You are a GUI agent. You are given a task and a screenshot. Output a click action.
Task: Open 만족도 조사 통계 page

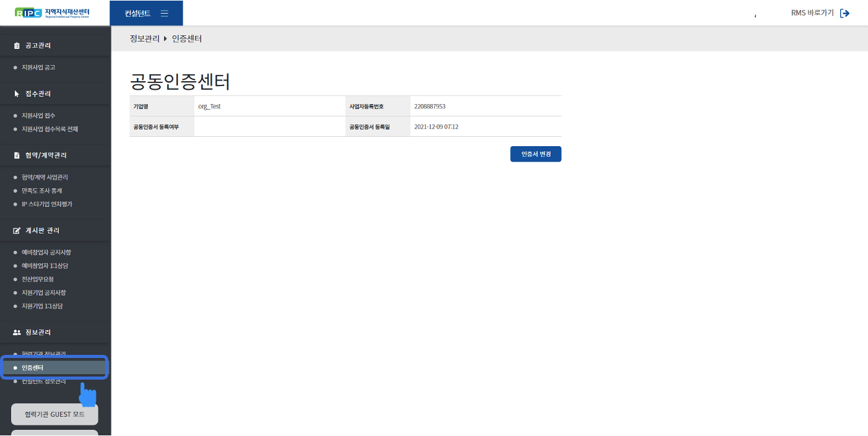tap(41, 191)
